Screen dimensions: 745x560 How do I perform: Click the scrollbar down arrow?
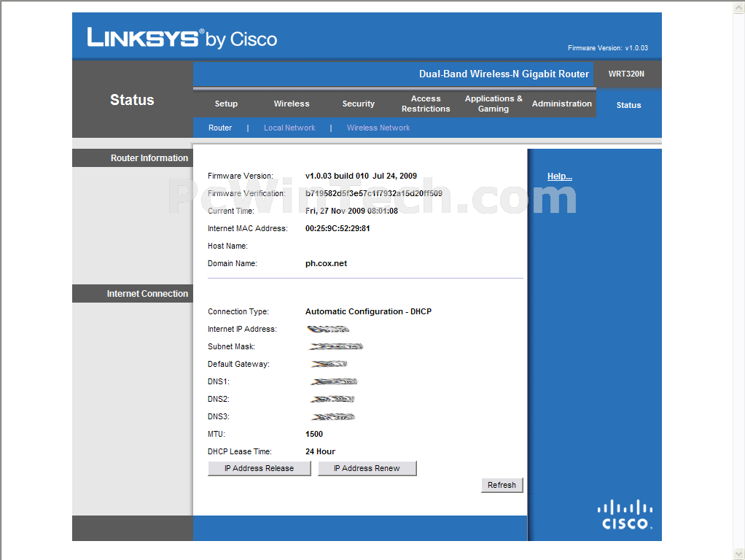point(739,554)
